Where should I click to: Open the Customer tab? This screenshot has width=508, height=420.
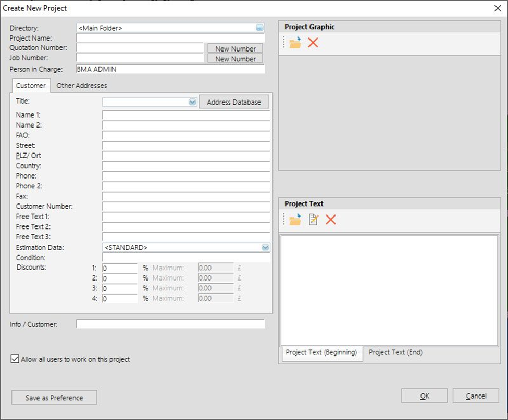pyautogui.click(x=31, y=86)
